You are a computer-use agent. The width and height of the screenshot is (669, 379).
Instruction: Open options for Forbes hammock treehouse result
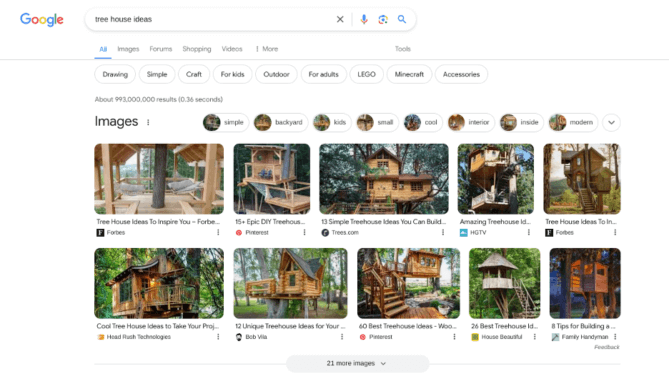point(218,232)
